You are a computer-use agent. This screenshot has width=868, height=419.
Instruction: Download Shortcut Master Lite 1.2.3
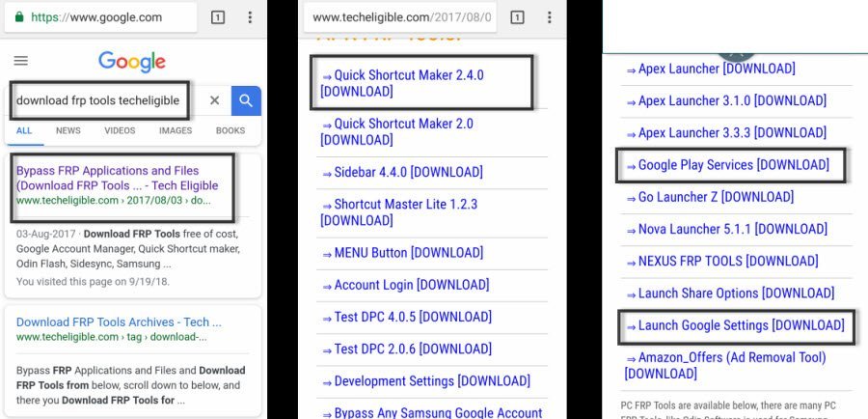pyautogui.click(x=399, y=212)
